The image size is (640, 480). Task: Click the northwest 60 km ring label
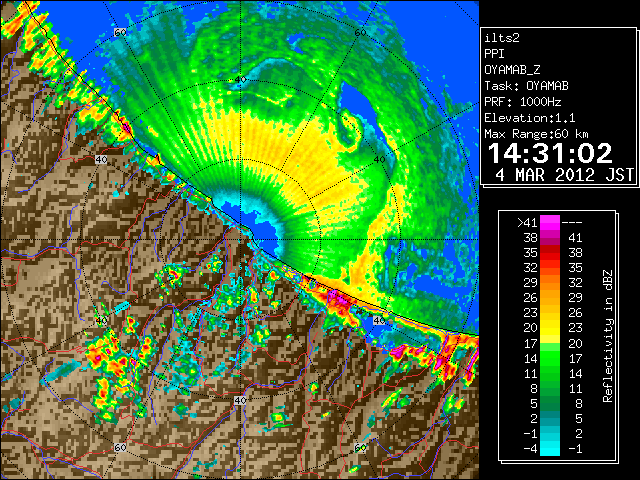[x=120, y=32]
